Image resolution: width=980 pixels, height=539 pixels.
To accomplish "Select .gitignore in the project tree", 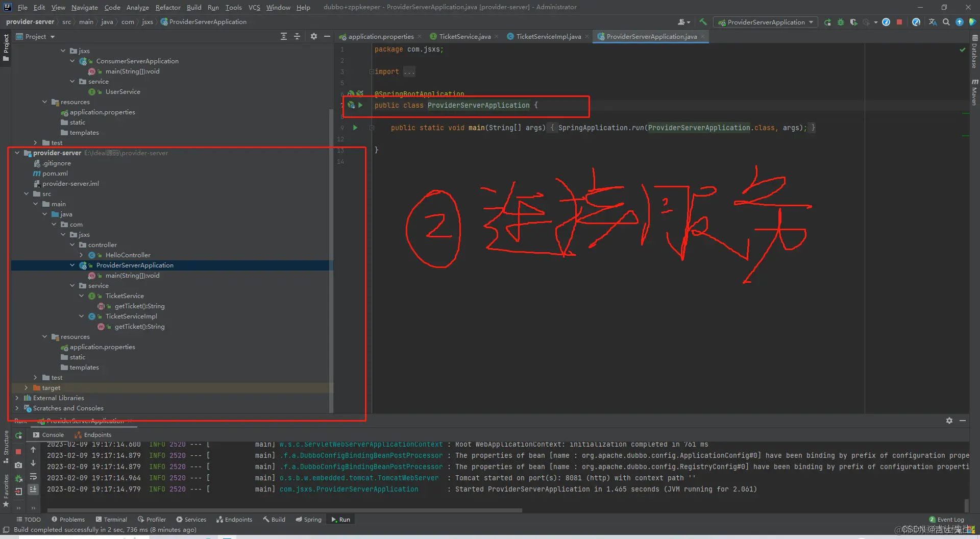I will click(x=57, y=163).
